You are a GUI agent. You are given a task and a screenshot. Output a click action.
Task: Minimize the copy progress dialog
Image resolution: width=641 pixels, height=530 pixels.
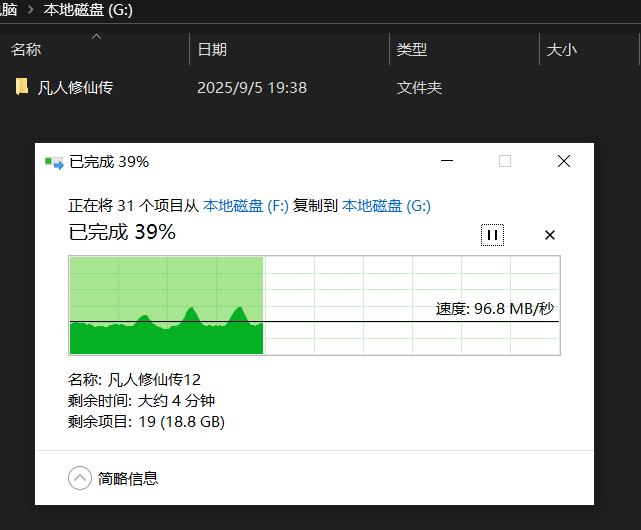point(448,161)
